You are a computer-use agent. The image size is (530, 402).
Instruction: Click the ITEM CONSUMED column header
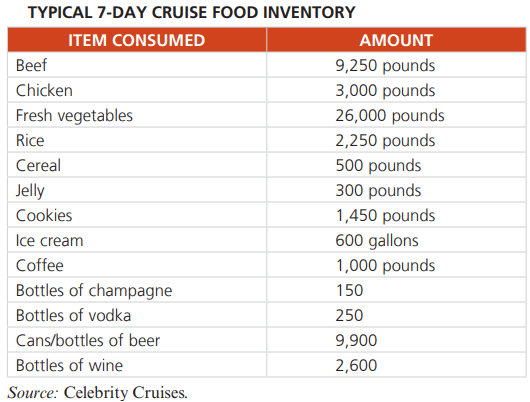(x=137, y=40)
